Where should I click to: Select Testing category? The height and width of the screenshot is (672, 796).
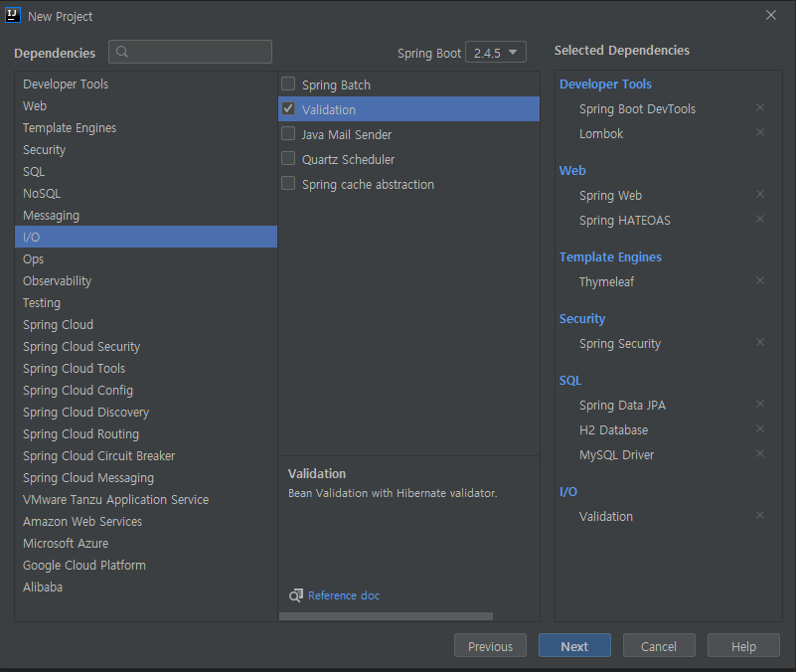coord(146,302)
